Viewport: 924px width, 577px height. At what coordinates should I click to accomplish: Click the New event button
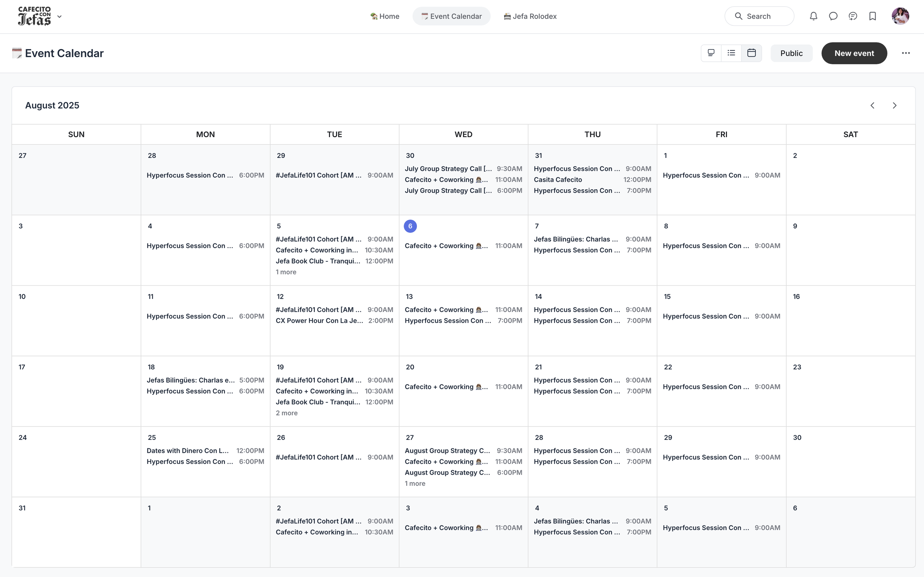tap(854, 53)
